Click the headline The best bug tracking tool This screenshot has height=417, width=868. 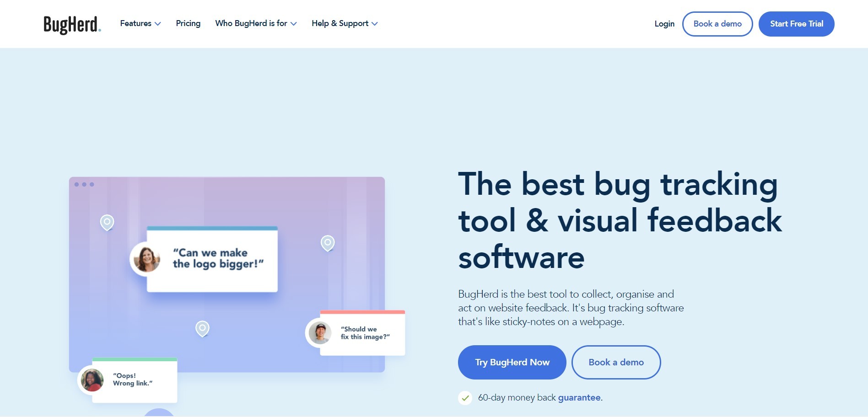click(620, 220)
